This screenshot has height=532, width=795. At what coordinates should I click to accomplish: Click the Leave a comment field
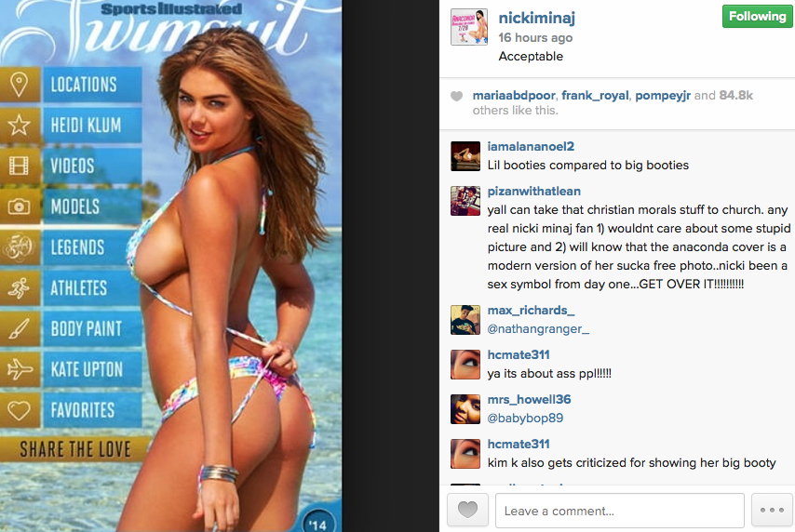620,511
